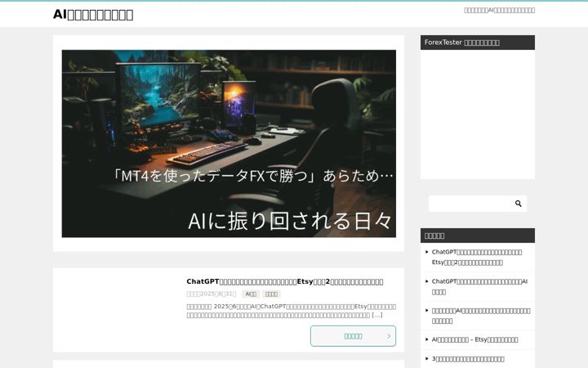This screenshot has width=588, height=368.
Task: Select the AI category tag under article title
Action: pyautogui.click(x=251, y=294)
